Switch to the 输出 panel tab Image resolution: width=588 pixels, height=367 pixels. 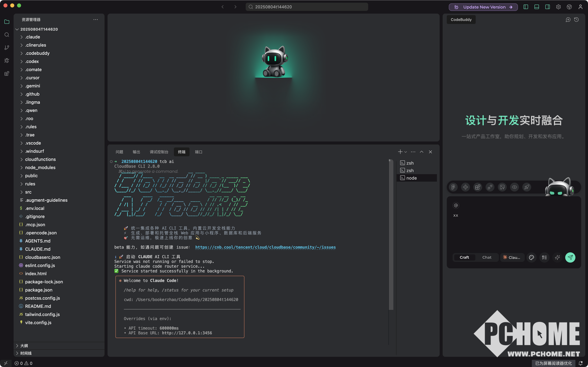coord(136,152)
